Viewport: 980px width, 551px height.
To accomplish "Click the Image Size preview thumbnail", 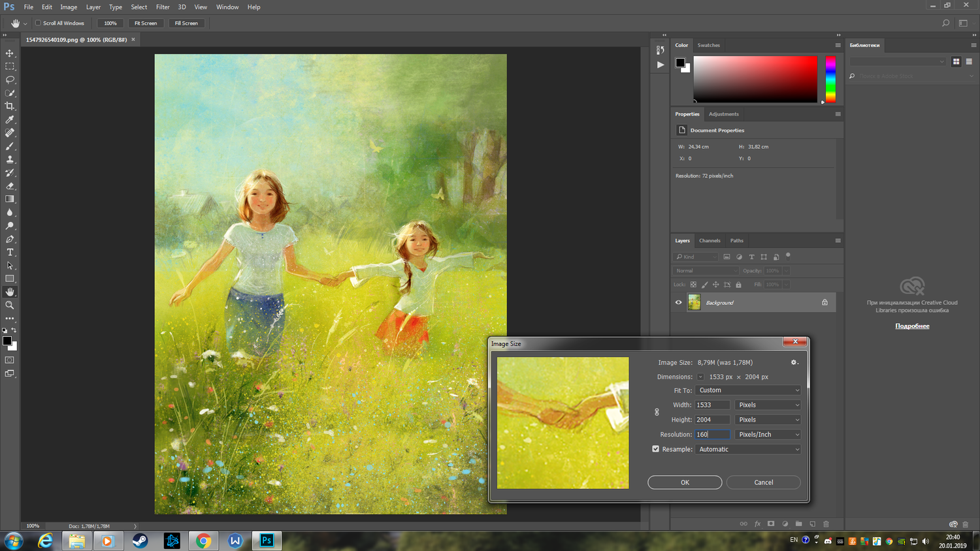I will tap(563, 422).
